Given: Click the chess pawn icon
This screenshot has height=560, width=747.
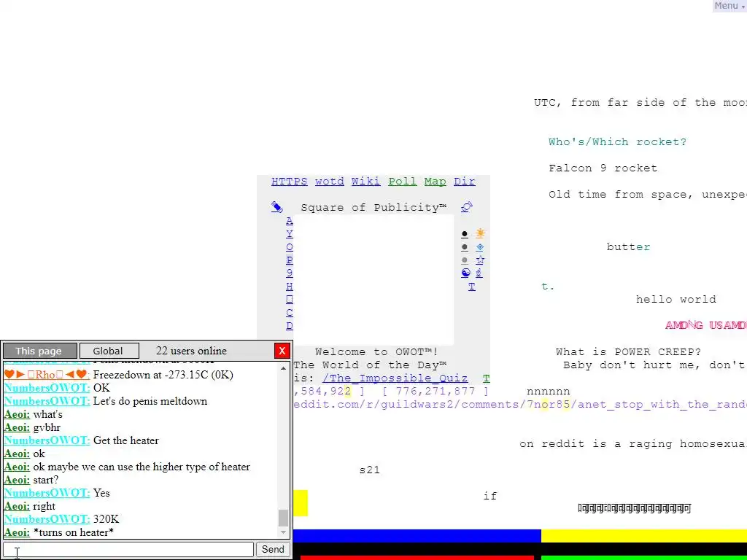Looking at the screenshot, I should click(x=479, y=273).
